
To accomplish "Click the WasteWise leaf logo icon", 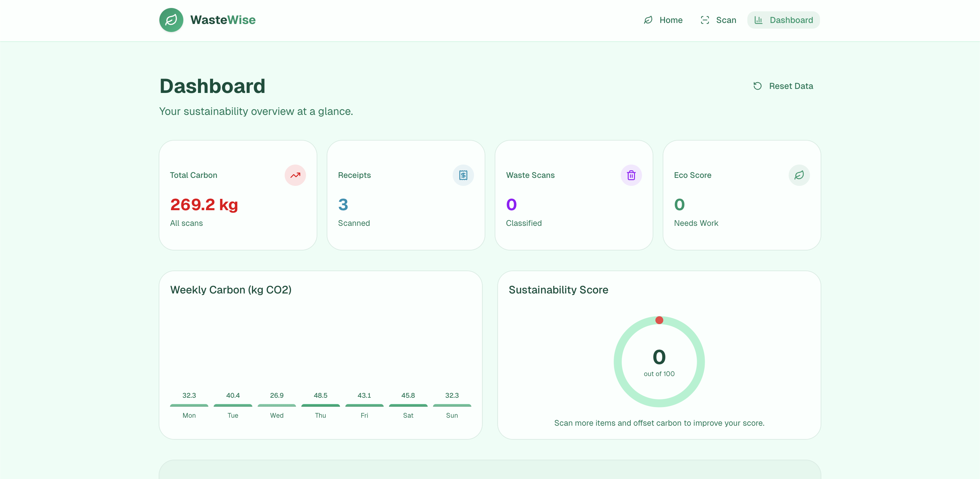I will click(x=171, y=20).
